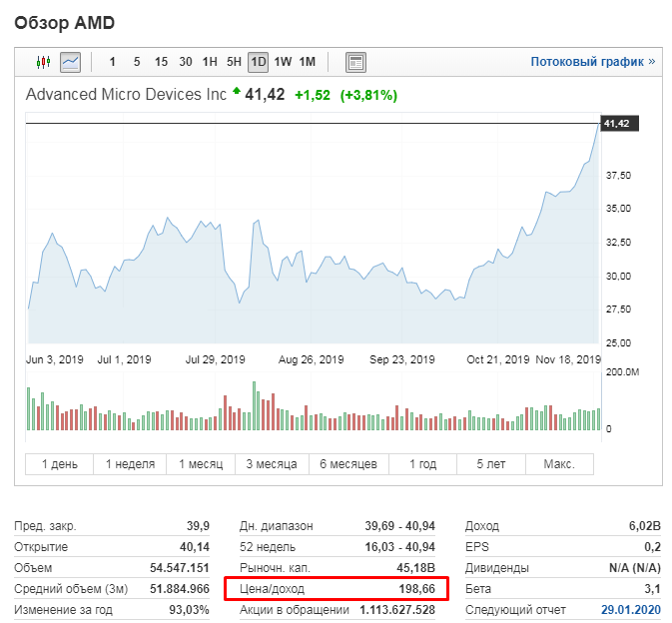Viewport: 672px width, 623px height.
Task: Open next report date 29.01.2020
Action: click(630, 610)
